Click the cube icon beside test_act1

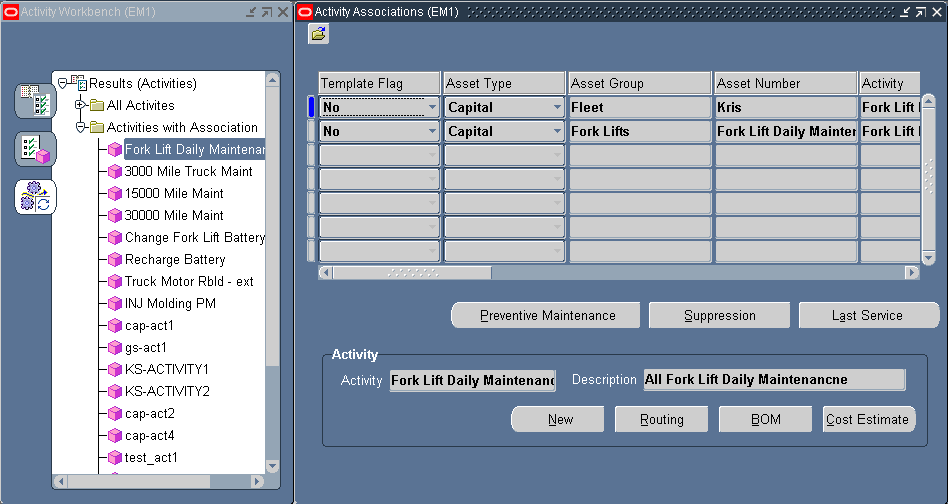(114, 457)
